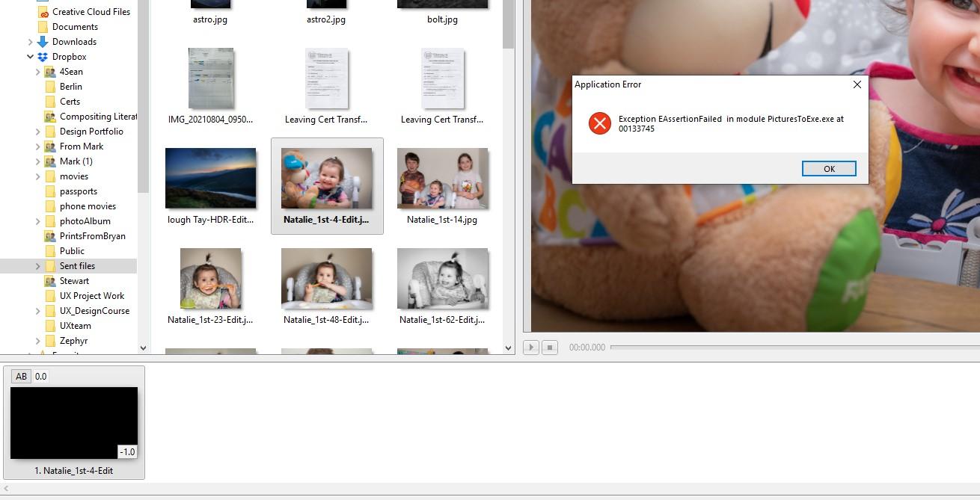Select the Natalie_1st-4-Edit slide in the slide list

click(74, 423)
